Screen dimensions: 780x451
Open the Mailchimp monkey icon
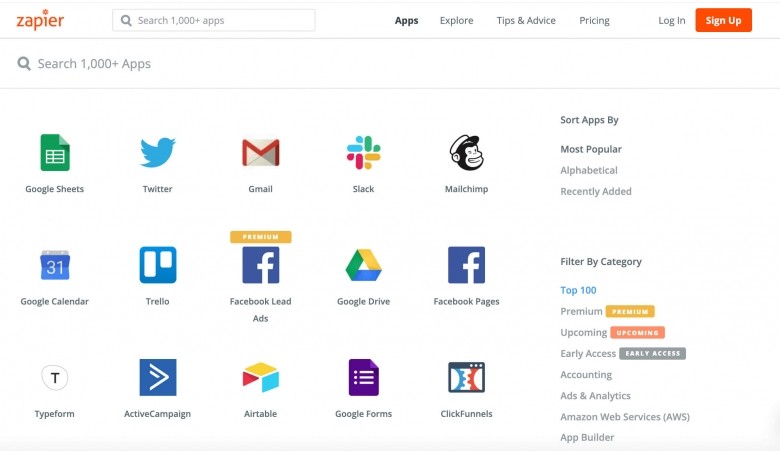[467, 153]
